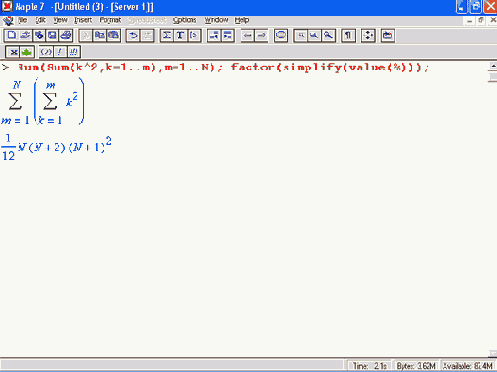Viewport: 497px width, 372px height.
Task: Open the Window menu
Action: tap(216, 20)
